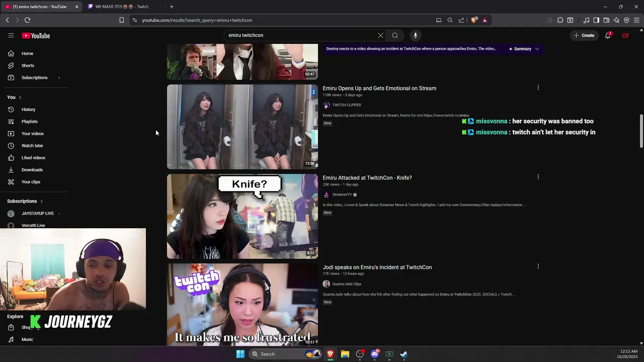
Task: Play the Knife? thumbnail video
Action: click(x=243, y=216)
